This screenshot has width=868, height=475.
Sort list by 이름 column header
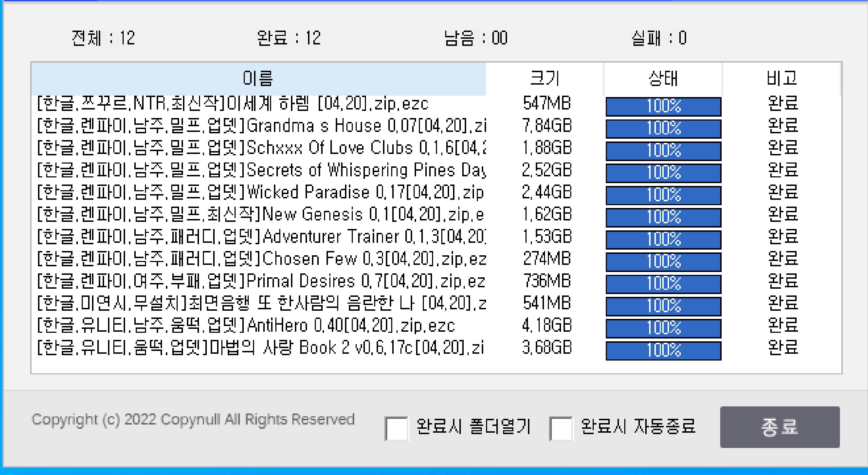(258, 78)
